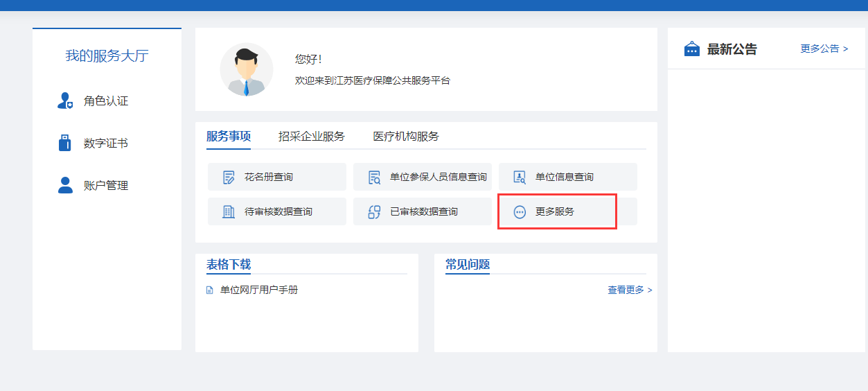Open 账户管理 in the sidebar
Image resolution: width=868 pixels, height=391 pixels.
pyautogui.click(x=106, y=185)
